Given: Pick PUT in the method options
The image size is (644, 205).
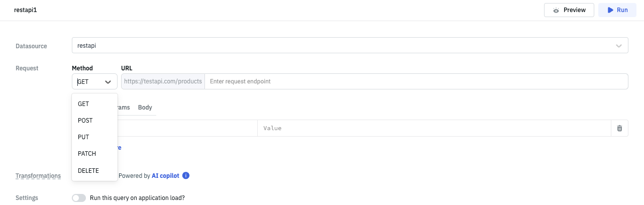Looking at the screenshot, I should tap(83, 137).
